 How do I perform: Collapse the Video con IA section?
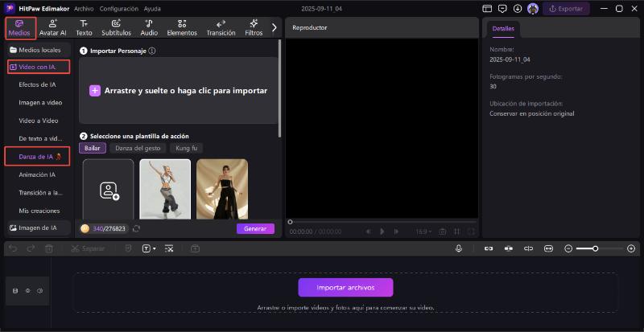coord(39,67)
